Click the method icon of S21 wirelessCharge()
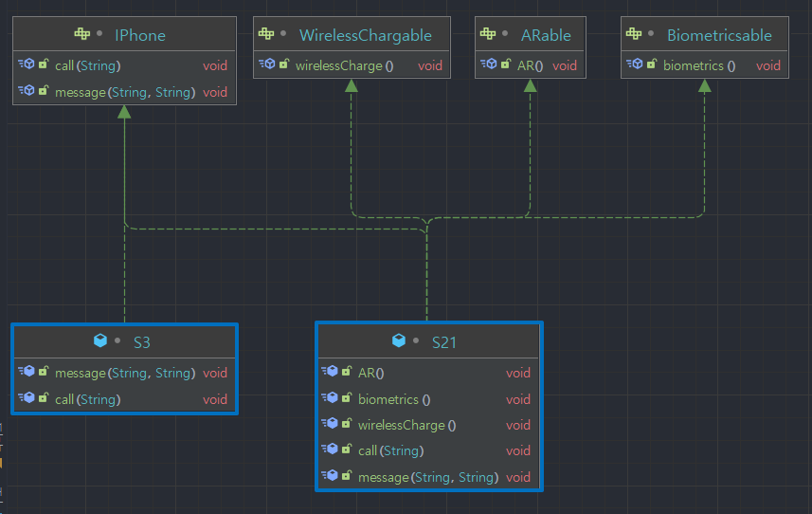This screenshot has height=514, width=812. pos(330,424)
